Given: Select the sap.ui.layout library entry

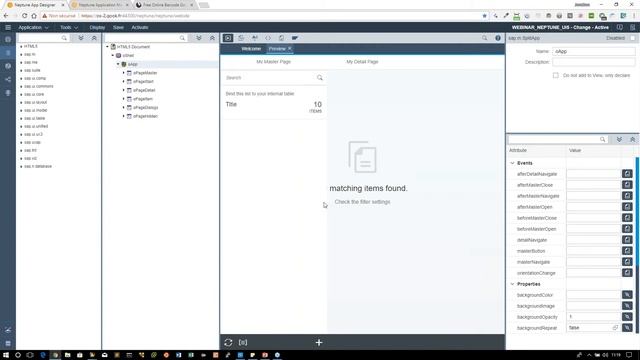Looking at the screenshot, I should click(36, 102).
